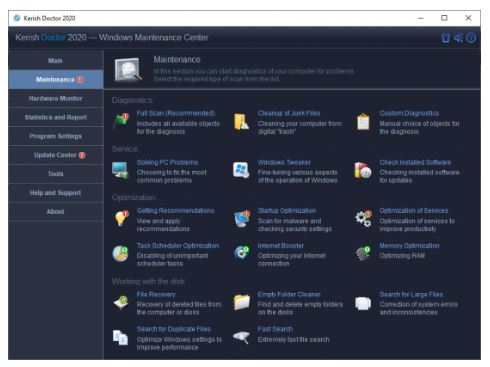Click the Getting Recommendations lightbulb icon
This screenshot has height=367, width=490.
pos(121,219)
